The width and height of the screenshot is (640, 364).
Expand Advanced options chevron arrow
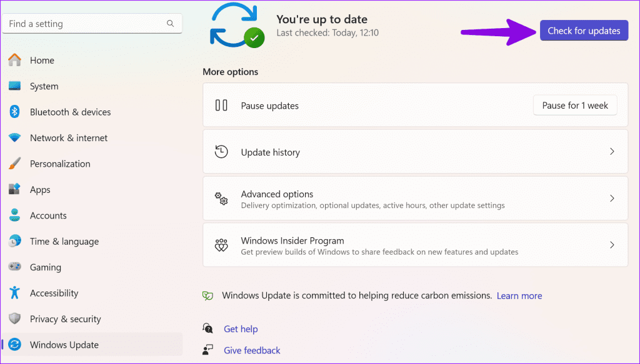click(x=612, y=199)
